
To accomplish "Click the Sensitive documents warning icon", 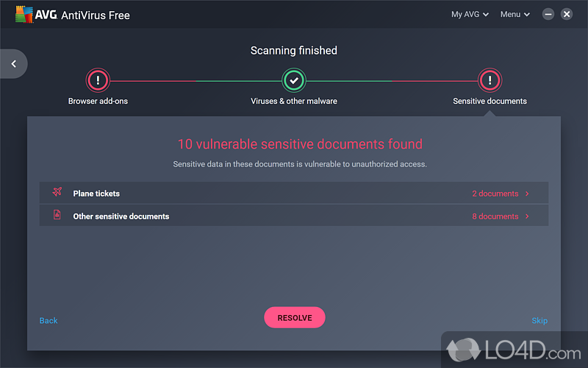I will (x=490, y=79).
